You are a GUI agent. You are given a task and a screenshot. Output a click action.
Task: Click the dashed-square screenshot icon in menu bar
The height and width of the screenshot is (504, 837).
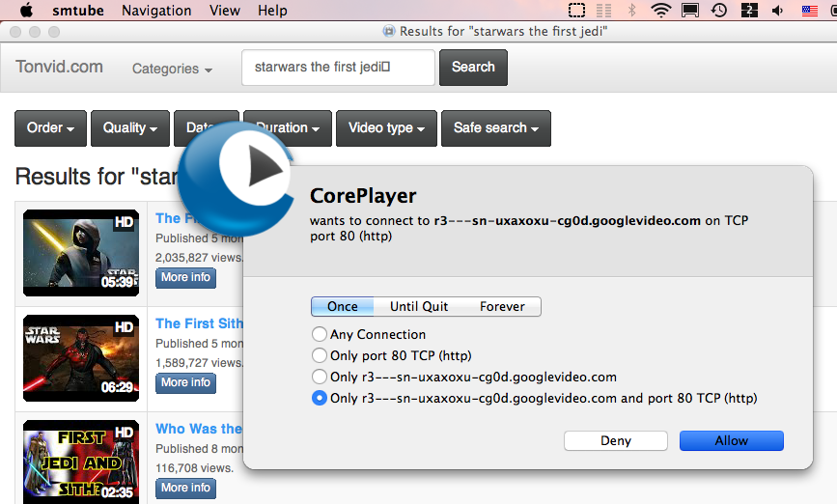click(576, 11)
